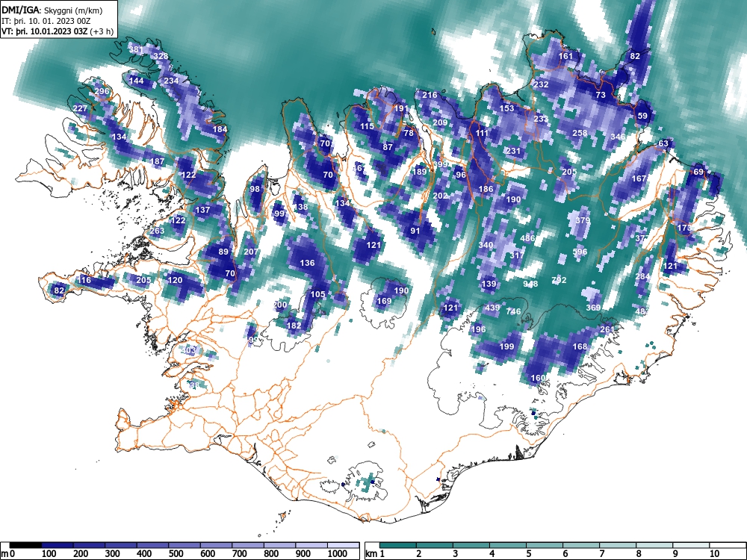Click the visibility value 403 on the map
This screenshot has height=560, width=747.
[x=189, y=350]
